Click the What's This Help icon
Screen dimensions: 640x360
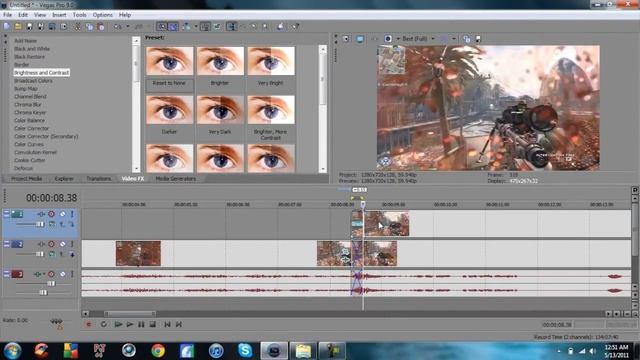tap(295, 27)
